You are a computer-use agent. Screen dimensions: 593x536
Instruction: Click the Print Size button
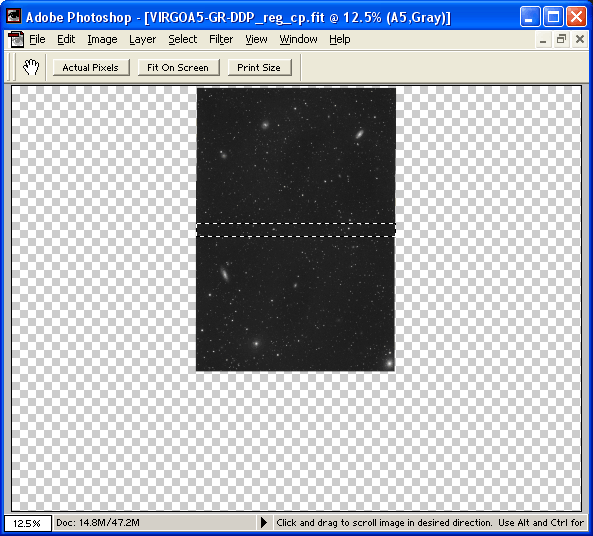pos(259,67)
